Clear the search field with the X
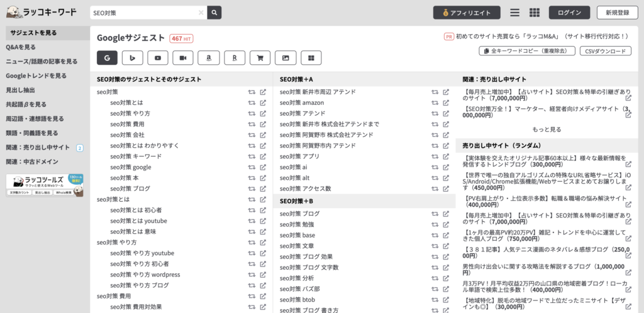The image size is (644, 313). (201, 13)
